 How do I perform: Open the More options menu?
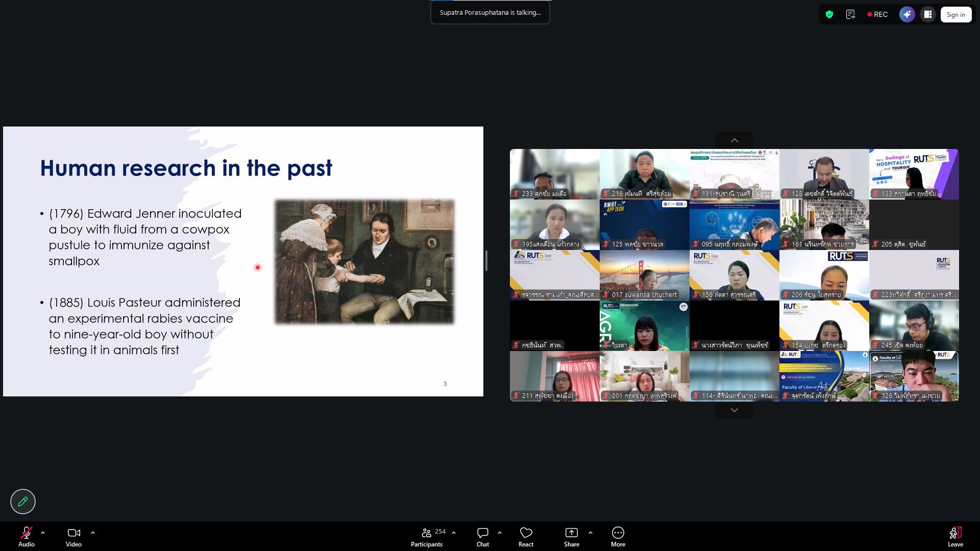click(618, 536)
